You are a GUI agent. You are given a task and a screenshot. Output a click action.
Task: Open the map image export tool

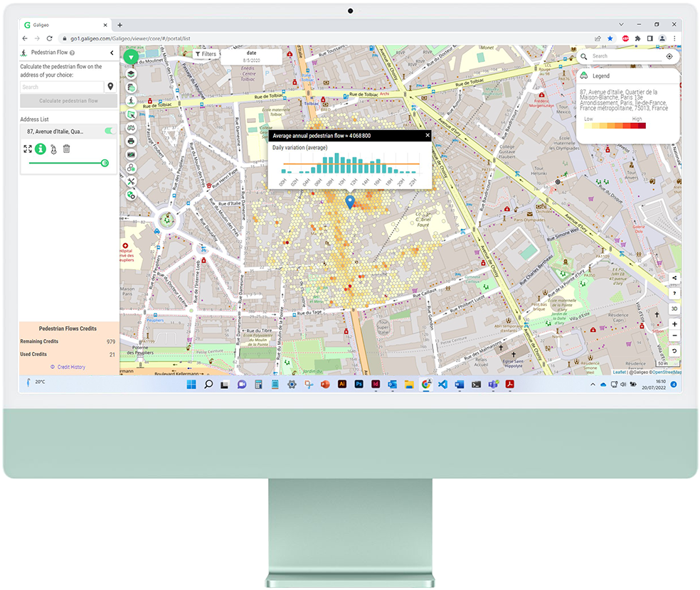click(x=131, y=155)
